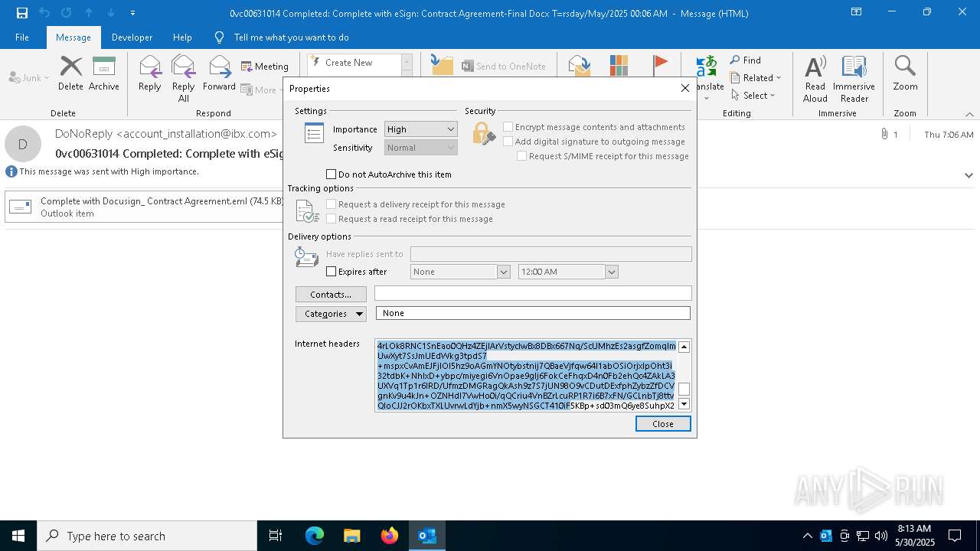Click the Internet headers scrollbar thumb
Screen dimensions: 980x551
pyautogui.click(x=684, y=390)
